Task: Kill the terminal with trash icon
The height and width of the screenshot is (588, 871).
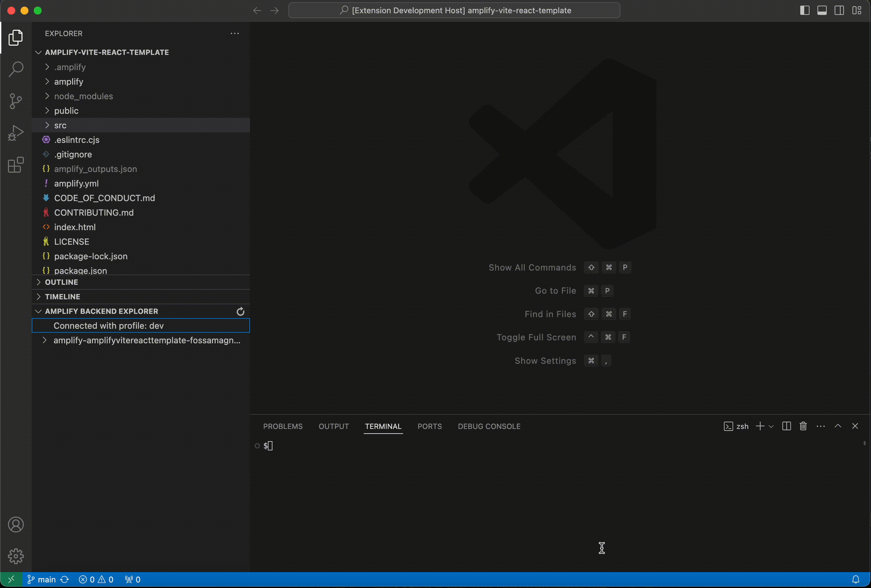Action: coord(803,426)
